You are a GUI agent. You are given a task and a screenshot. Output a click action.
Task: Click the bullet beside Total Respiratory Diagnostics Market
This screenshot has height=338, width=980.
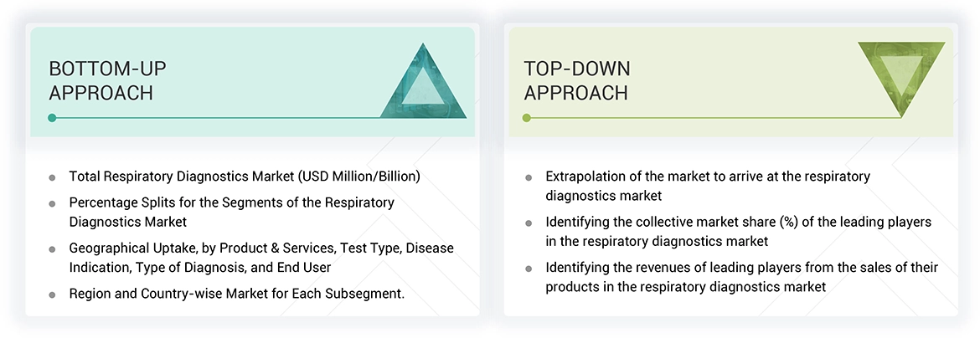pos(53,177)
